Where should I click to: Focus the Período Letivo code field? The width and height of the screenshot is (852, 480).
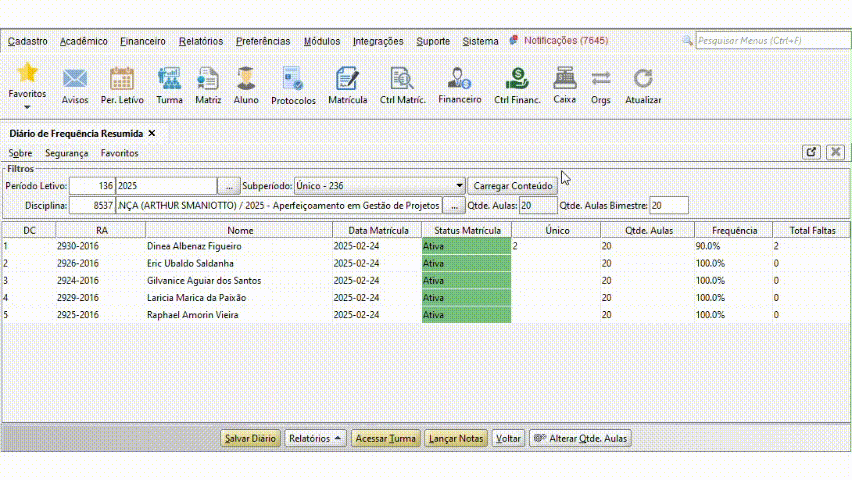click(x=92, y=186)
